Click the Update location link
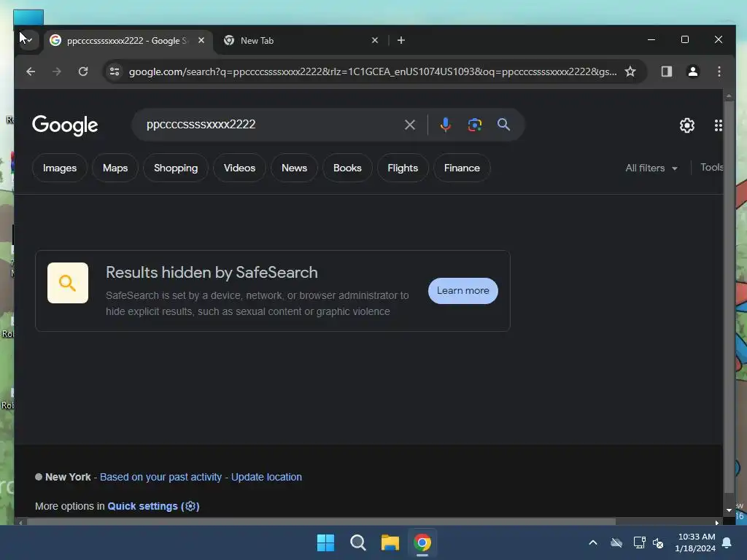Viewport: 747px width, 560px height. 266,477
